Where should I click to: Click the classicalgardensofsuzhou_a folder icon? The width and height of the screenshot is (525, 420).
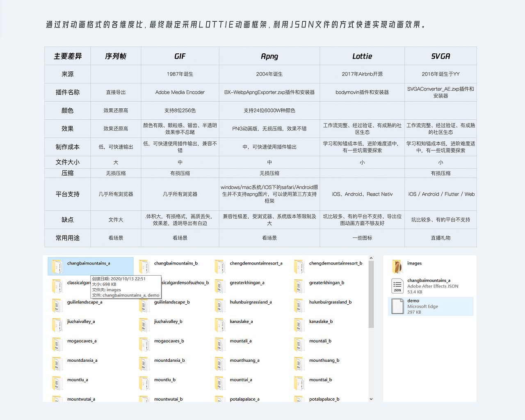tap(57, 286)
